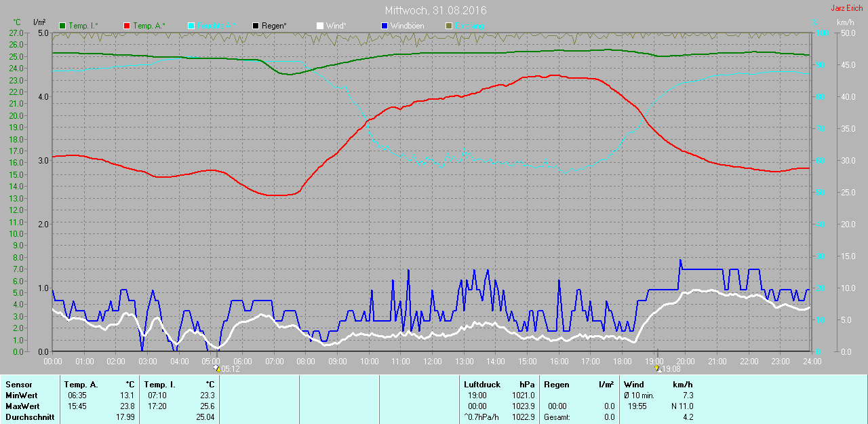
Task: Toggle the Windböen series legend label
Action: 407,26
